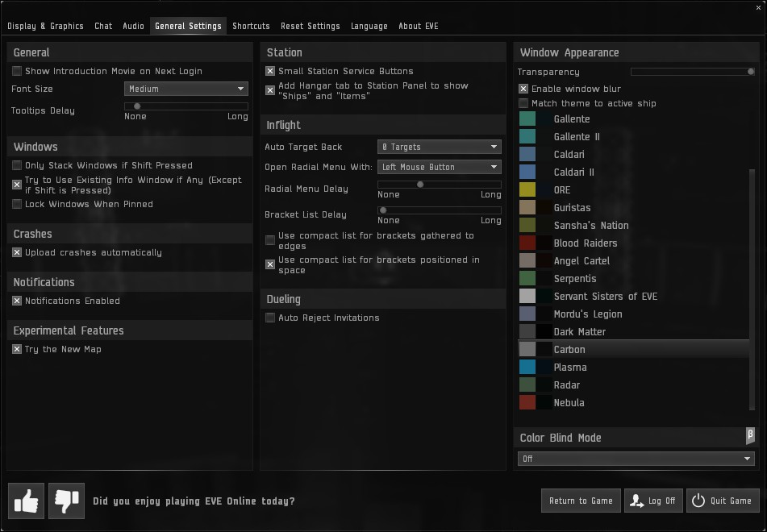Pick the Guristas theme color swatch
This screenshot has height=532, width=767.
(x=527, y=207)
